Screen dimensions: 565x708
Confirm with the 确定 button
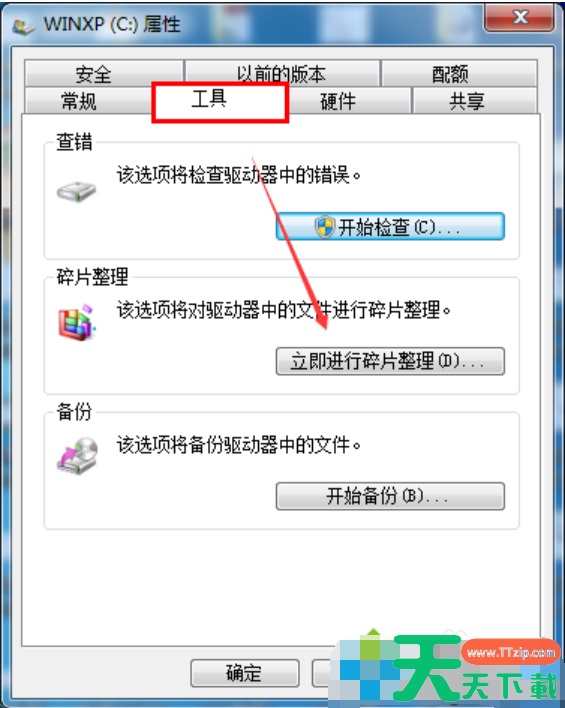tap(245, 673)
